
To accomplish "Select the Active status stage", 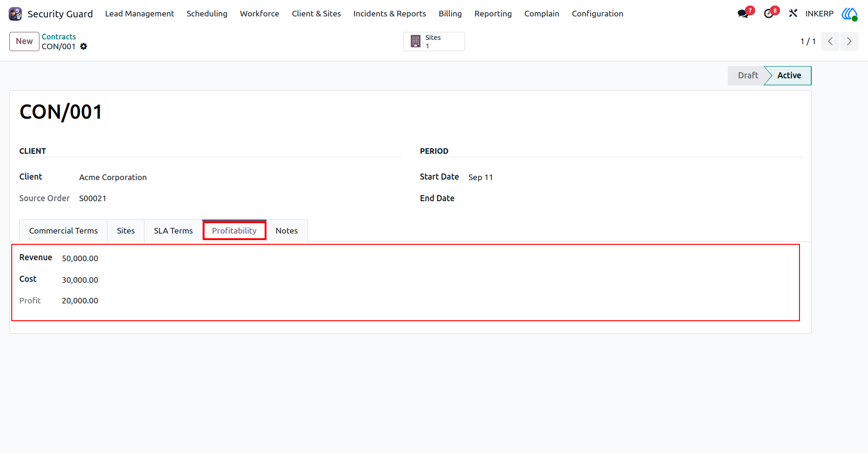I will point(789,75).
